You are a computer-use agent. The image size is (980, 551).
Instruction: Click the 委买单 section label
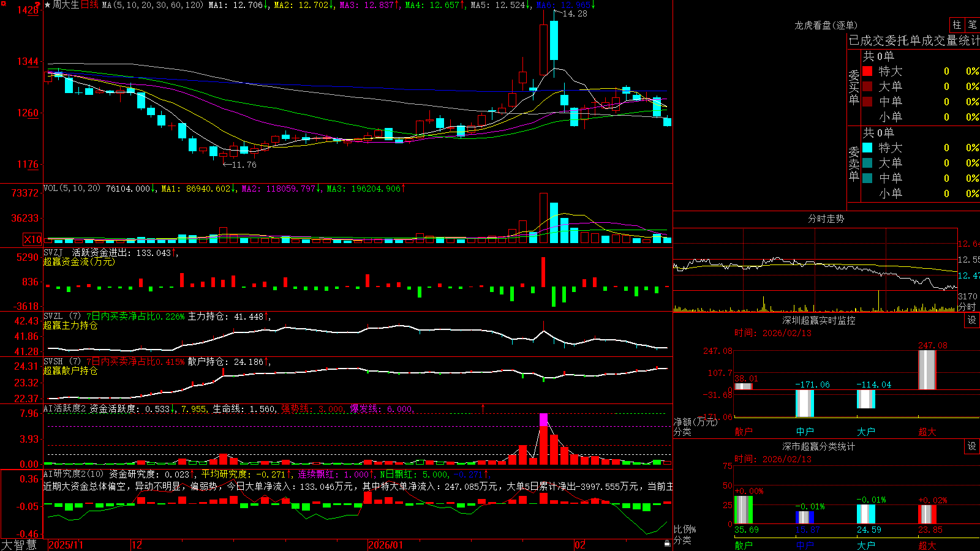coord(854,87)
